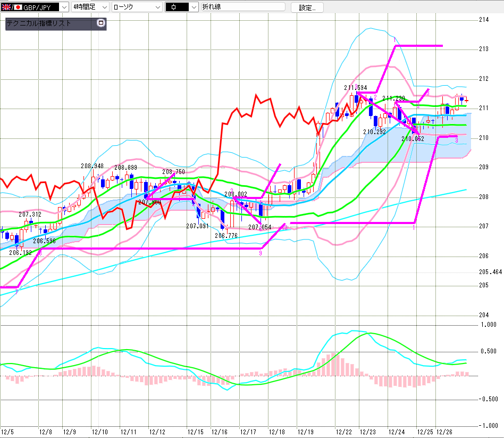The image size is (504, 438).
Task: Open the GBP/JPY currency pair dropdown
Action: click(64, 7)
